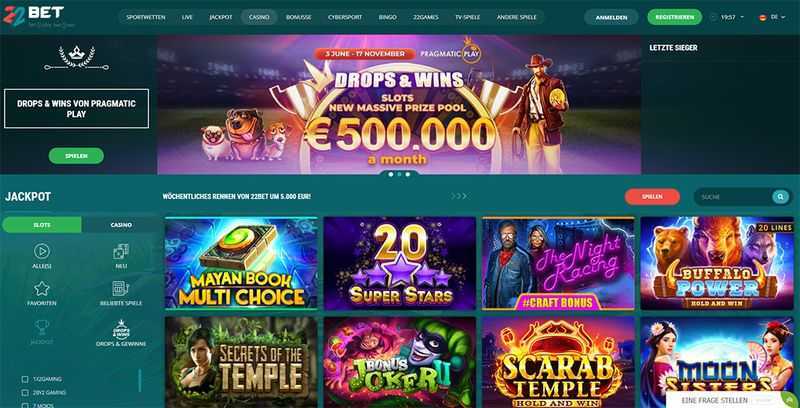800x408 pixels.
Task: Open the Jackpot trophy icon
Action: coord(42,327)
